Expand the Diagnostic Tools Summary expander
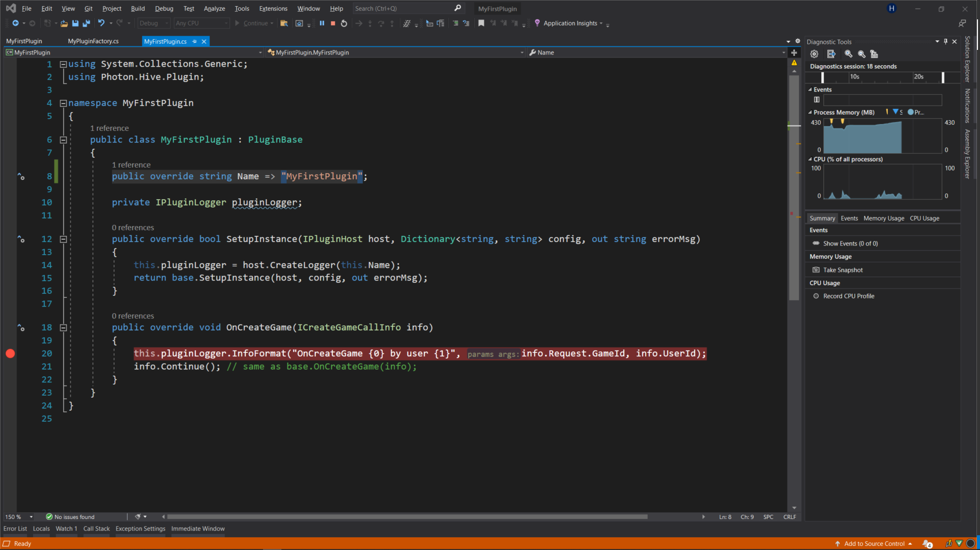Viewport: 980px width, 550px height. (822, 217)
